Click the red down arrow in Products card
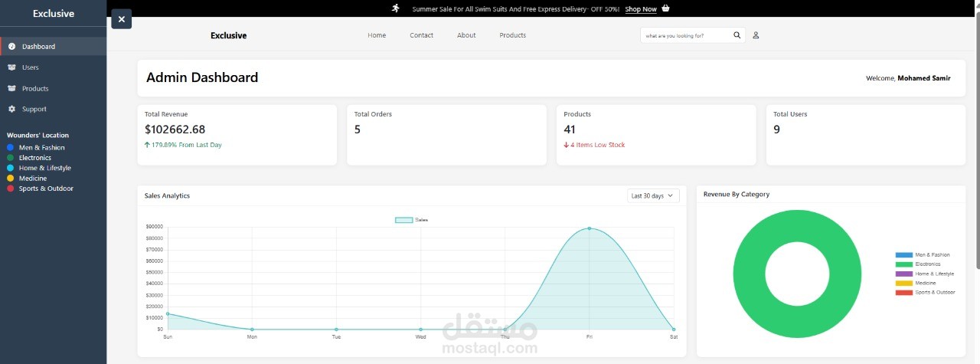The image size is (980, 364). tap(566, 145)
